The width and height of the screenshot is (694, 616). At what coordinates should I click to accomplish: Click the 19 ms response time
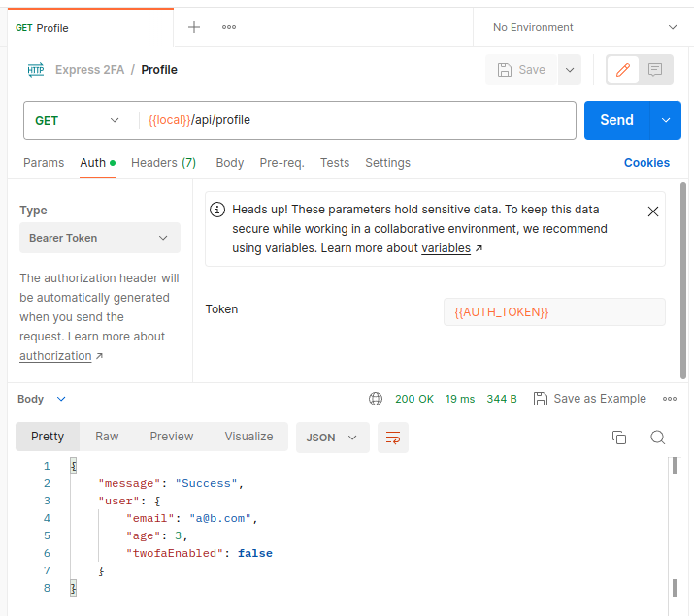click(x=460, y=399)
